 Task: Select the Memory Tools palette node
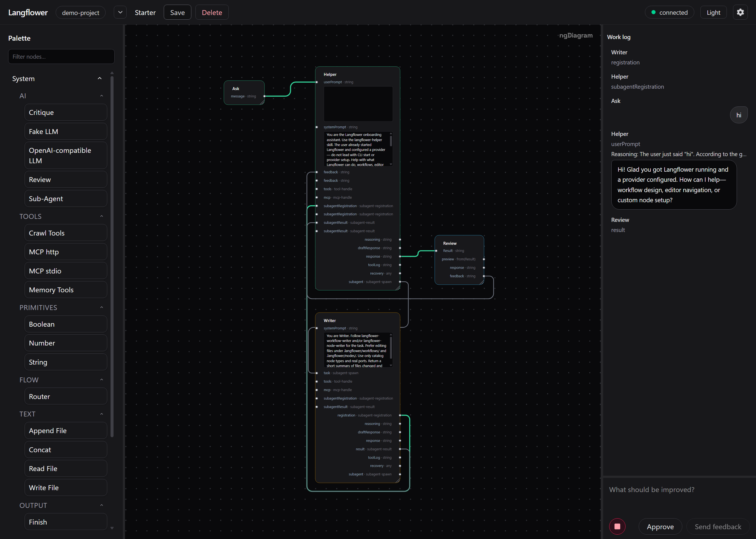pyautogui.click(x=66, y=290)
